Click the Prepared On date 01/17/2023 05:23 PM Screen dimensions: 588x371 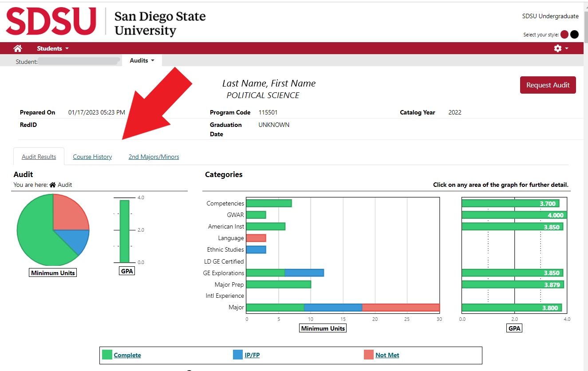[97, 112]
